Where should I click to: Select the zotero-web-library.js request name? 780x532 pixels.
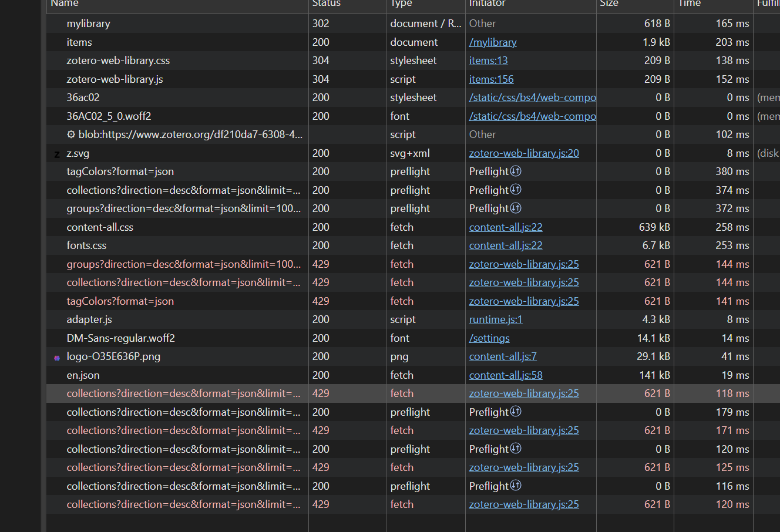pyautogui.click(x=115, y=79)
